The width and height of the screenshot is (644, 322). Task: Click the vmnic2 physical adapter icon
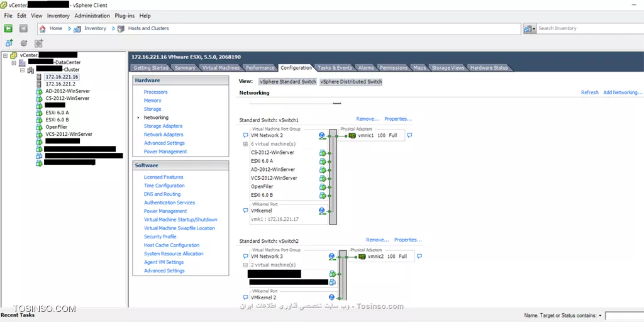tap(362, 257)
